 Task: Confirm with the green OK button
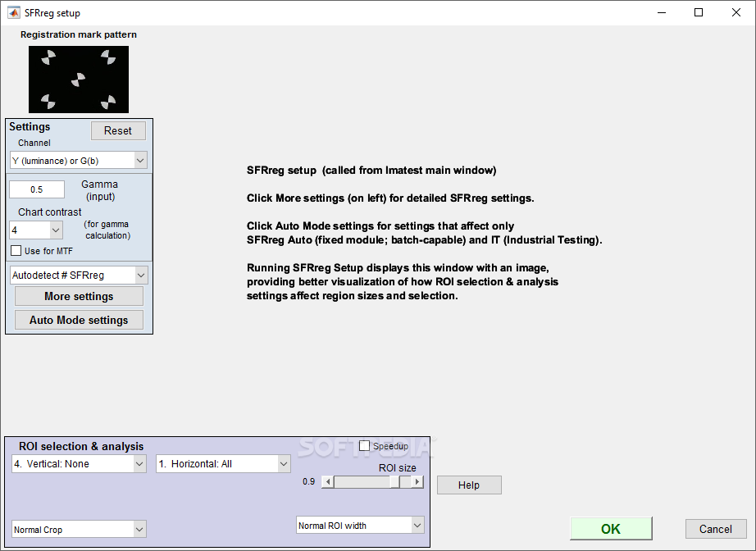point(611,529)
